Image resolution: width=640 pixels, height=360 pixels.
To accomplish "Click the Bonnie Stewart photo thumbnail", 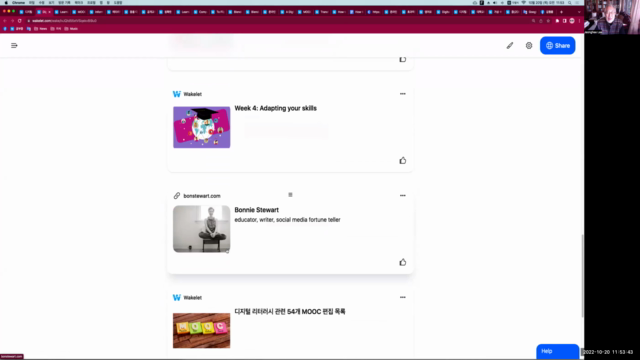I will pyautogui.click(x=202, y=229).
